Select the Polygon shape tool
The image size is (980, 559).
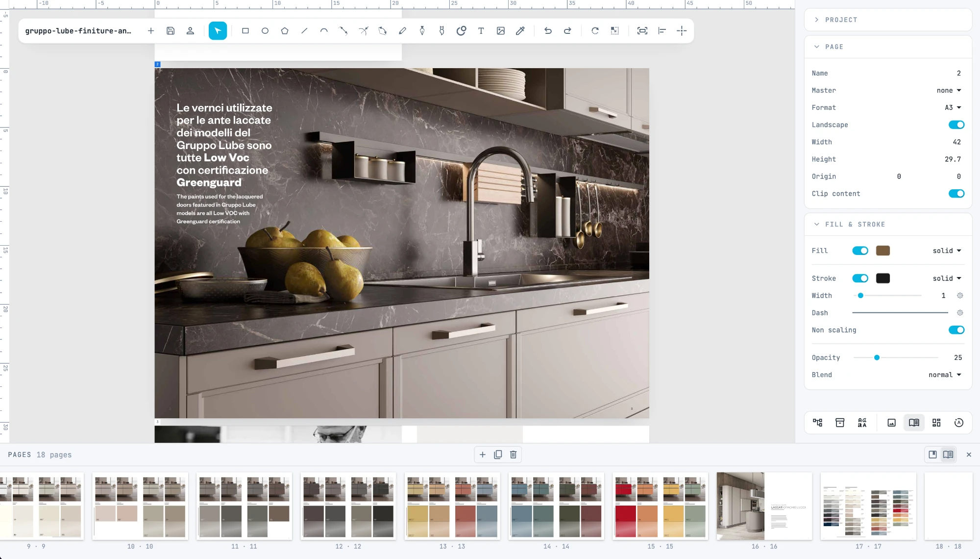285,31
